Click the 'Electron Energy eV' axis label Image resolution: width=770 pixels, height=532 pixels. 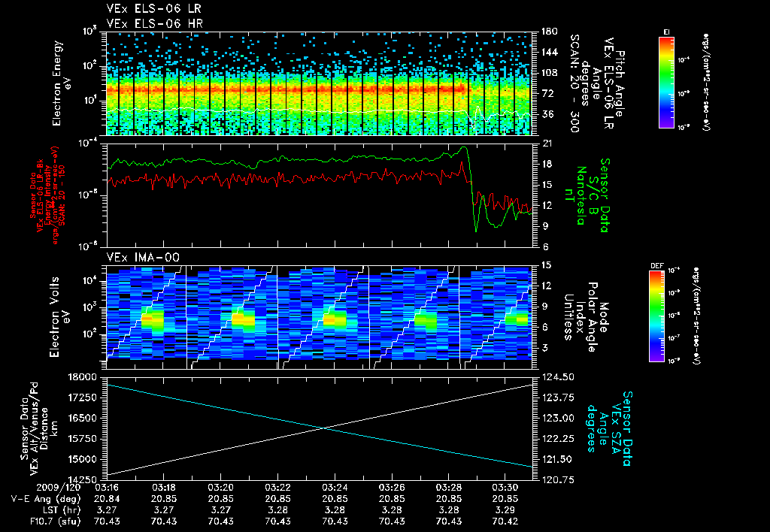click(x=62, y=83)
